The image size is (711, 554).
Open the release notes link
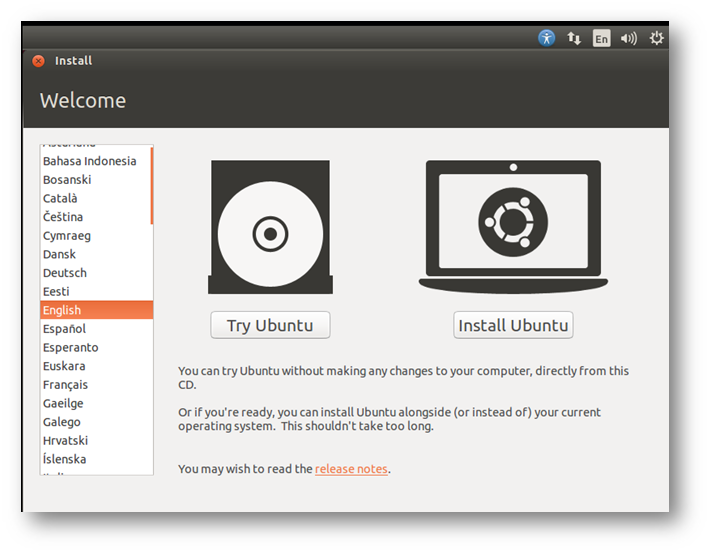pos(351,469)
